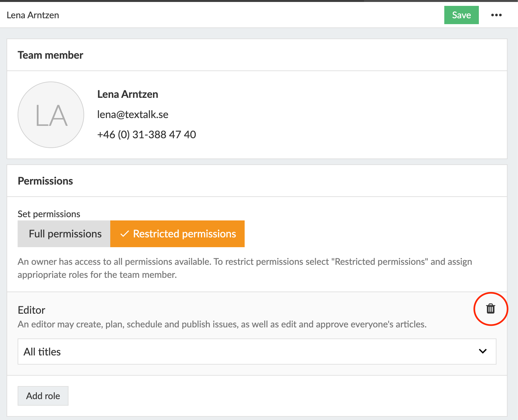This screenshot has width=518, height=420.
Task: Click the checkmark icon on Restricted permissions
Action: pos(124,234)
